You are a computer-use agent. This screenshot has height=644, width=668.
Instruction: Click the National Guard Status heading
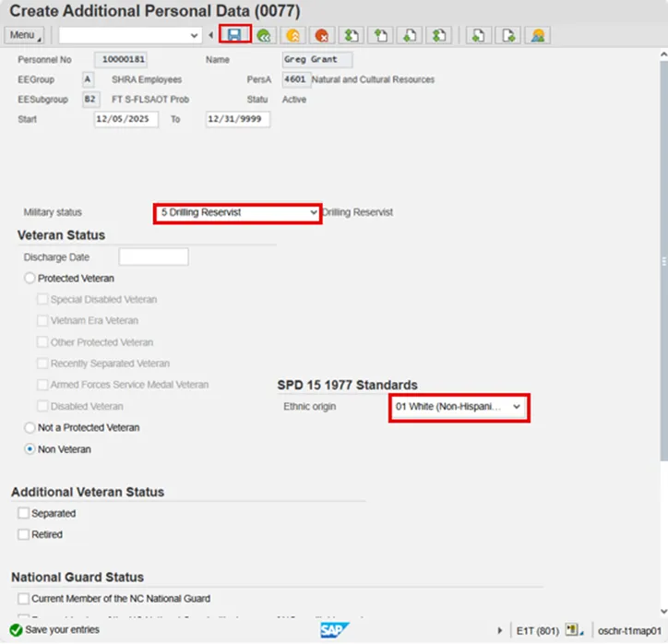point(78,578)
